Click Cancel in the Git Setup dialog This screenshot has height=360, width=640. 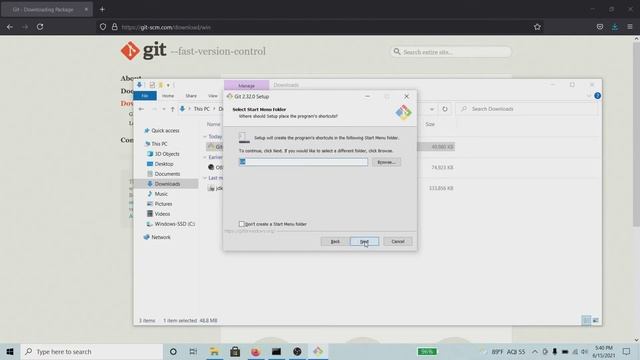tap(398, 242)
